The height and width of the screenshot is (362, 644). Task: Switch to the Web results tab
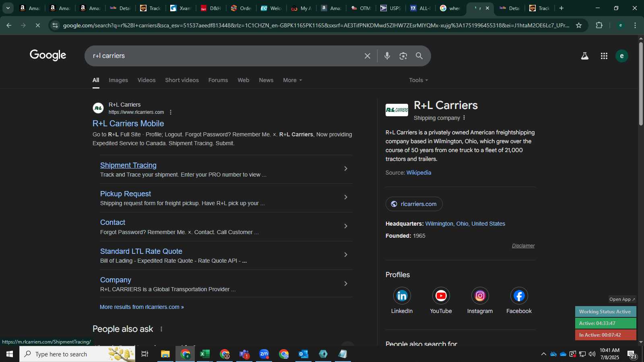point(244,80)
